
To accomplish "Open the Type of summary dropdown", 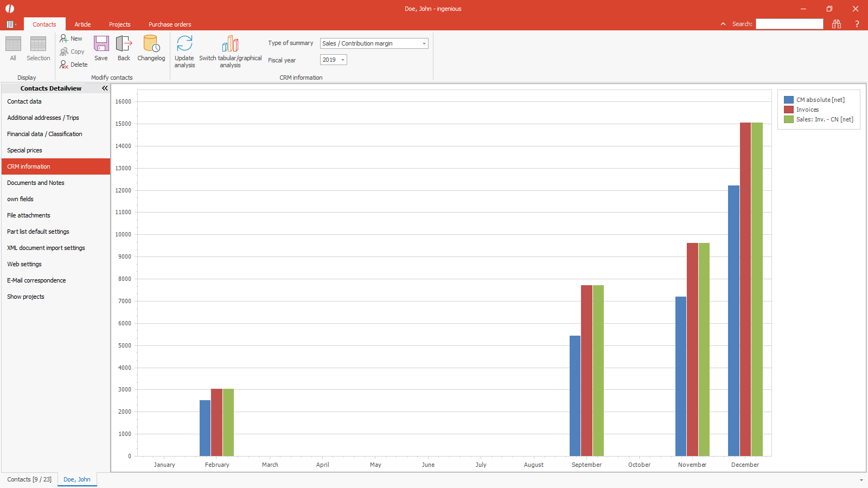I will click(x=424, y=43).
